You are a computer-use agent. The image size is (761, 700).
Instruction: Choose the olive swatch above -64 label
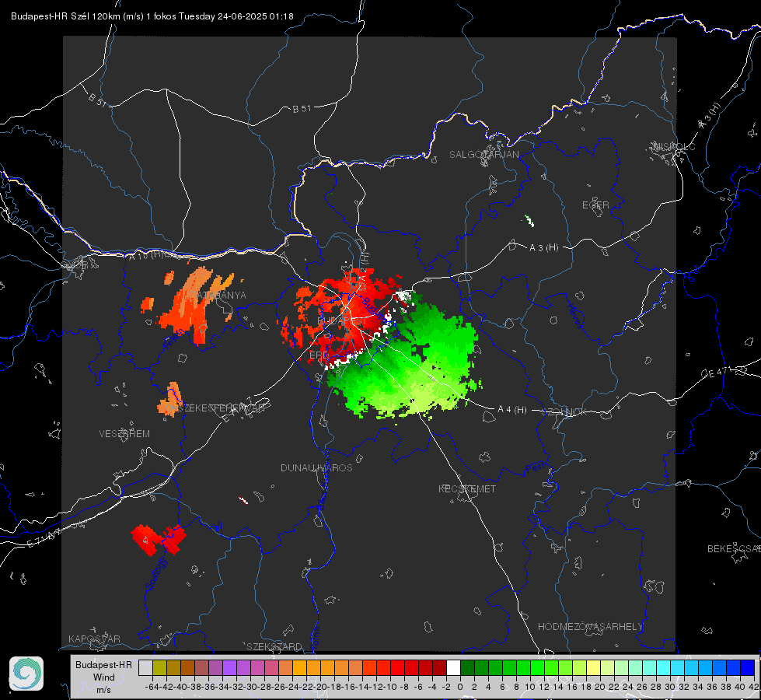(159, 668)
